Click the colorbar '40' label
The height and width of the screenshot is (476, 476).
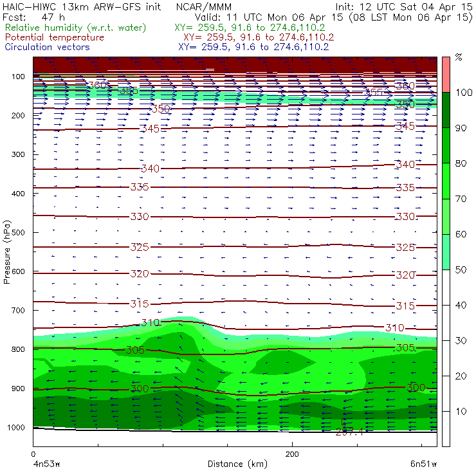click(461, 305)
